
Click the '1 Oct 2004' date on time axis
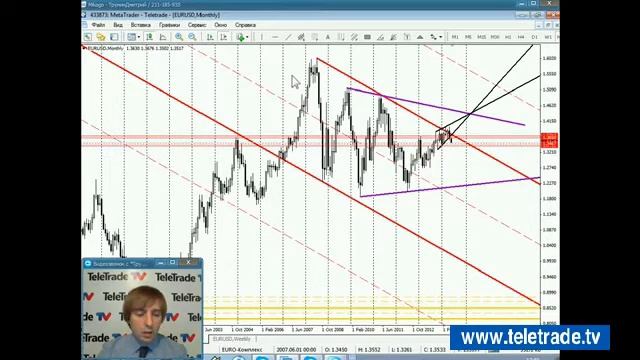point(242,329)
